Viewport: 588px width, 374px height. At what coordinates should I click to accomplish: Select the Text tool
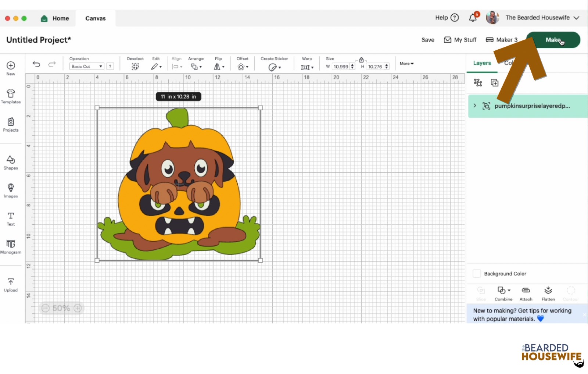tap(11, 218)
